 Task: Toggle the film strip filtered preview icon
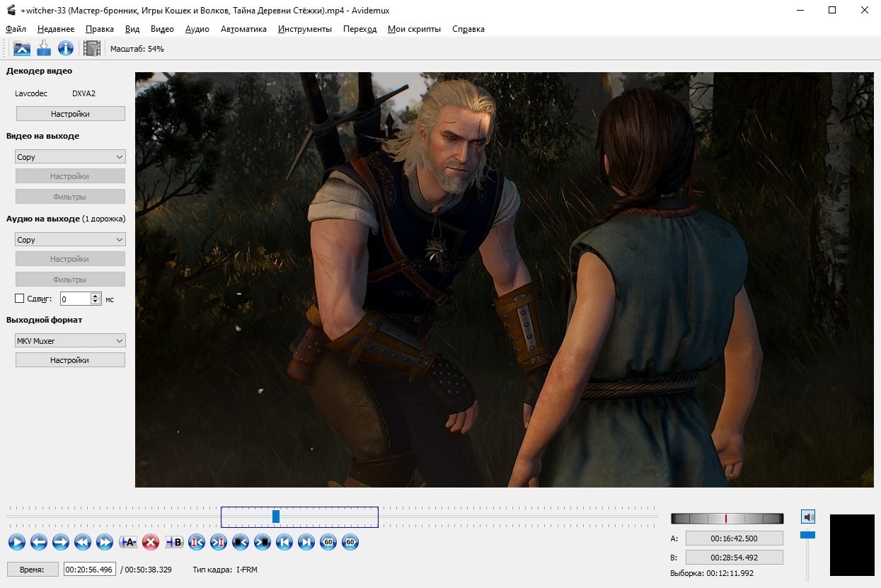click(x=92, y=48)
